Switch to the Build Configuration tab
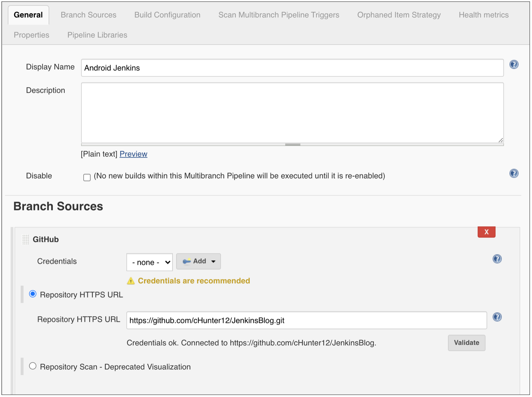Screen dimensions: 532x397 [x=167, y=15]
